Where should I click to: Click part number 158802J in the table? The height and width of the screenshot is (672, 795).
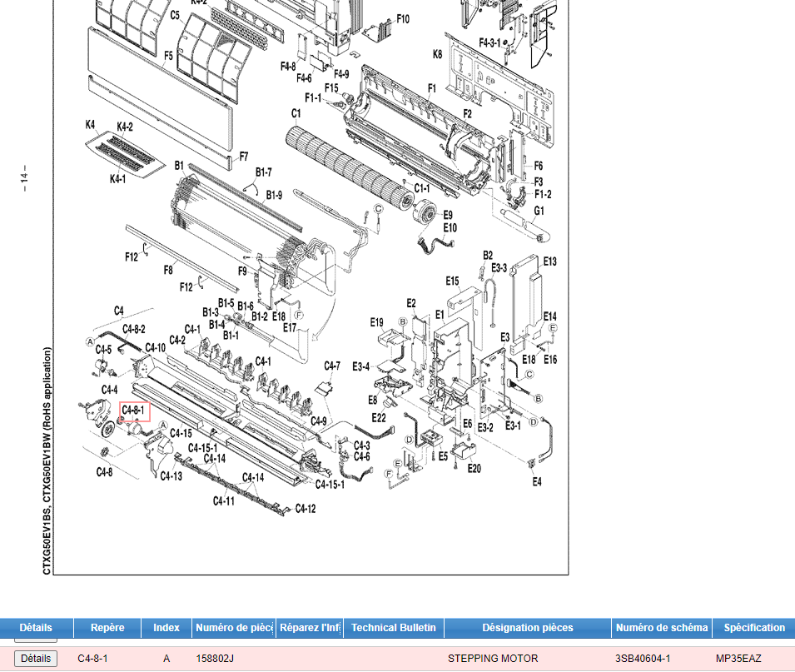pos(215,659)
